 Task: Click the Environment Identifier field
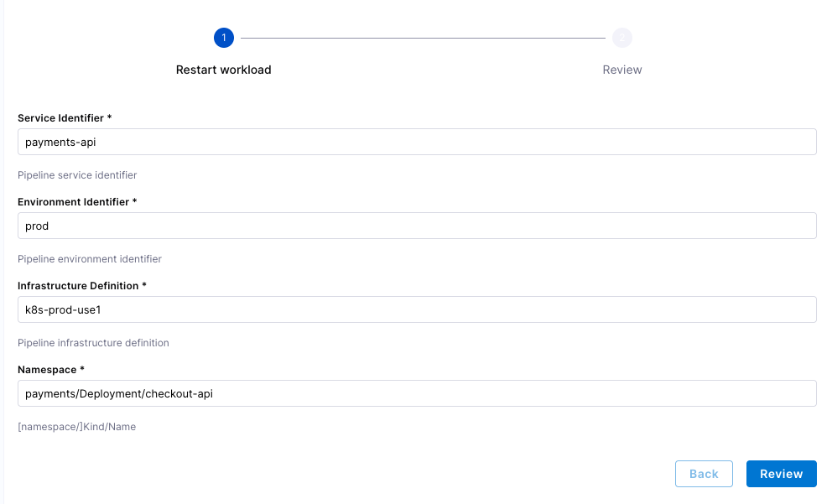[417, 226]
